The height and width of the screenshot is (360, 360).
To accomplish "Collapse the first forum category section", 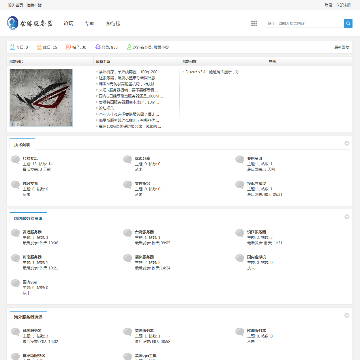I will pyautogui.click(x=347, y=143).
